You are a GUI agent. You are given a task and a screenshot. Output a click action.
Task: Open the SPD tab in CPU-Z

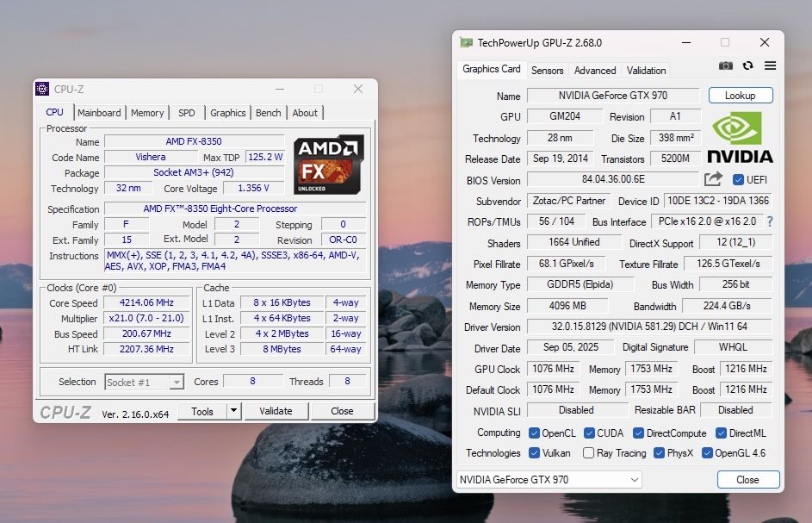click(187, 113)
